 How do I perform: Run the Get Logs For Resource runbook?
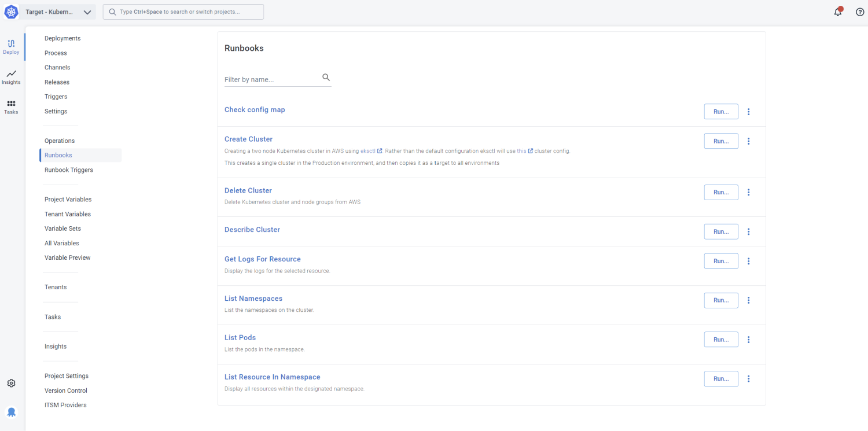coord(720,261)
